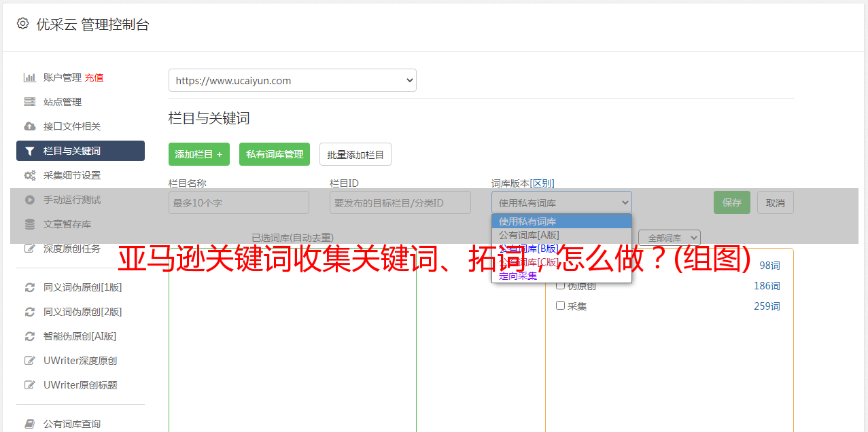Click the cloud upload icon for 接口文件相关
This screenshot has height=432, width=868.
(x=29, y=126)
